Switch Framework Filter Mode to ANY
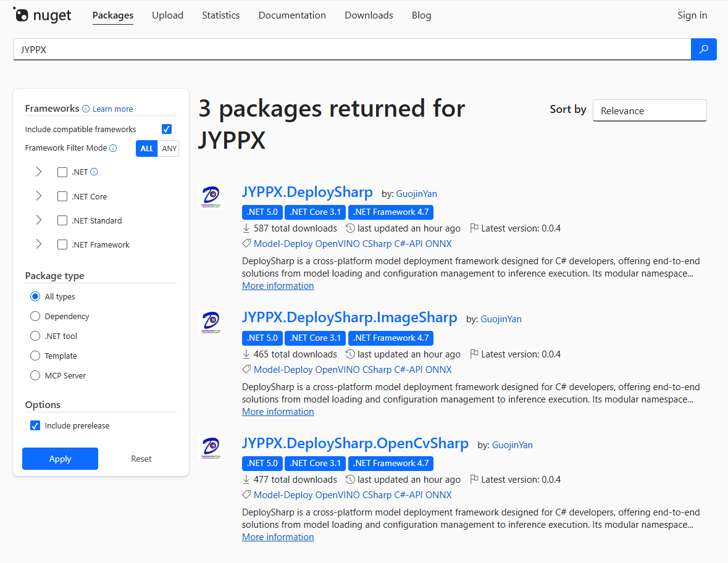 [169, 149]
